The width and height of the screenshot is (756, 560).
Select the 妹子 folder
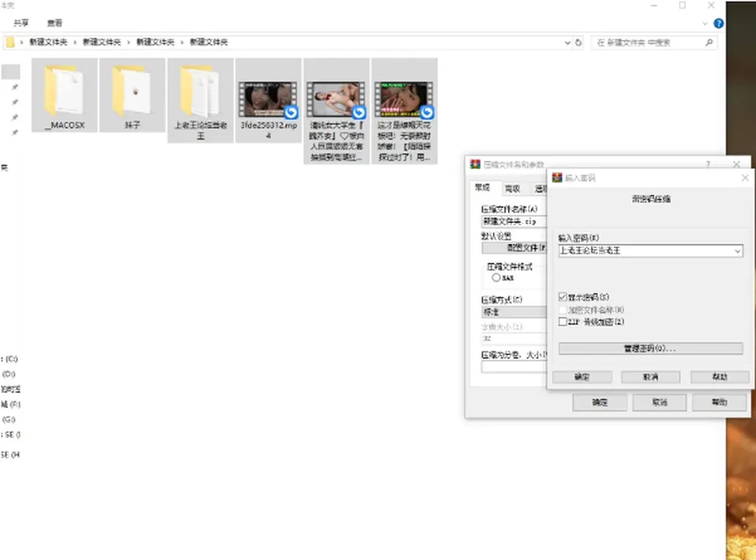(132, 95)
